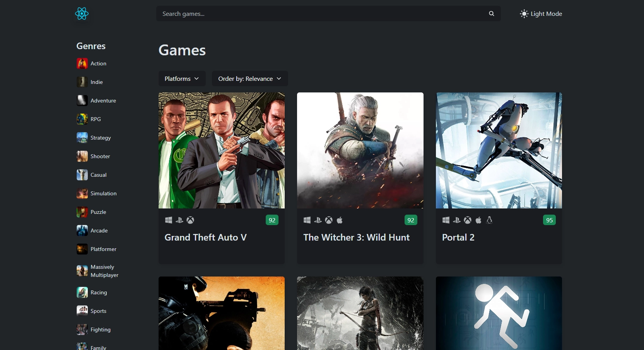Click the sun icon beside Light Mode
Viewport: 644px width, 350px height.
[524, 14]
